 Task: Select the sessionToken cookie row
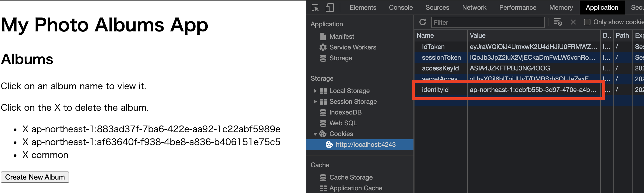click(441, 57)
